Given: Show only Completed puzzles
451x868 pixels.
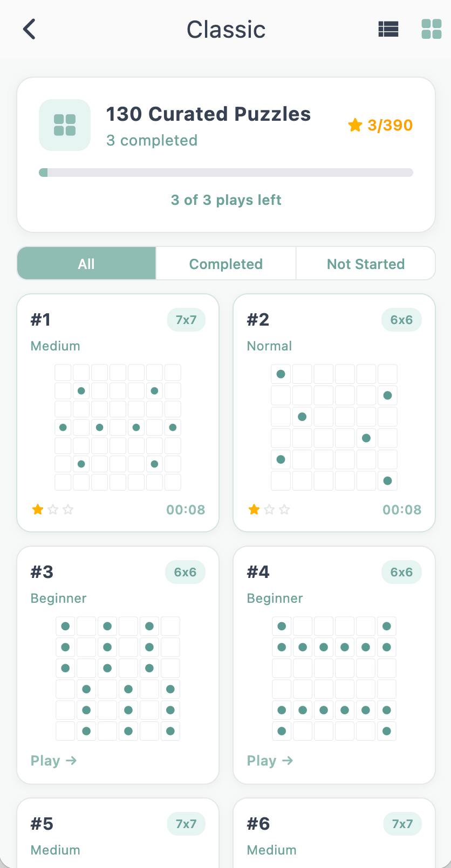Looking at the screenshot, I should (x=225, y=264).
